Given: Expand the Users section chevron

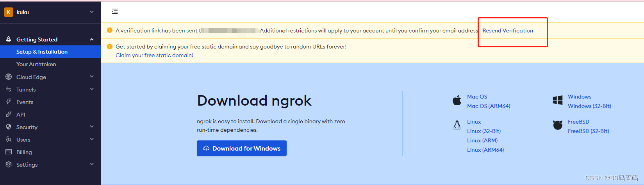Looking at the screenshot, I should [x=92, y=139].
